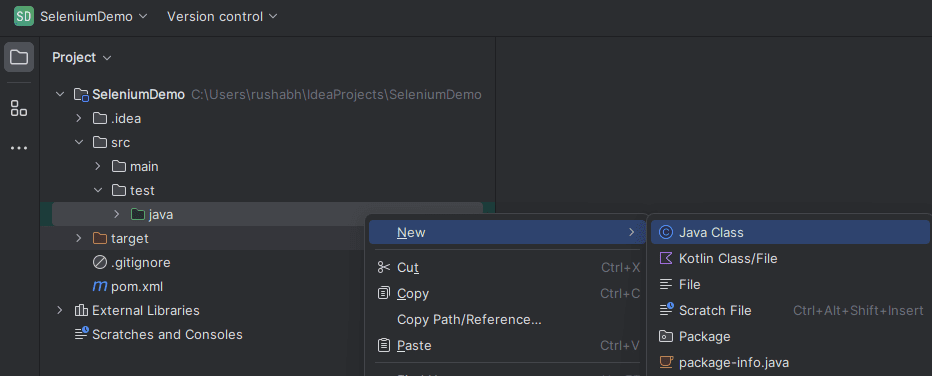Choose Copy Path/Reference from context menu
This screenshot has height=376, width=932.
pyautogui.click(x=506, y=320)
